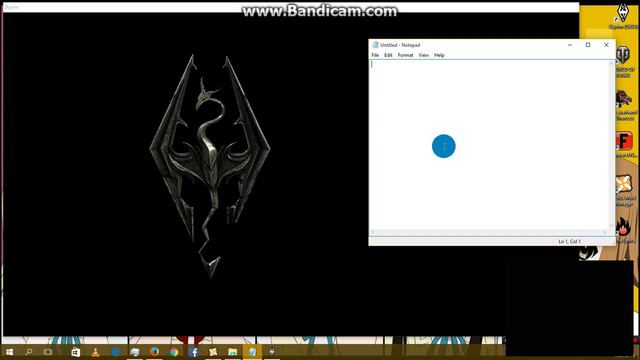Switch to Notepad via its taskbar icon
The image size is (640, 360).
click(x=252, y=352)
